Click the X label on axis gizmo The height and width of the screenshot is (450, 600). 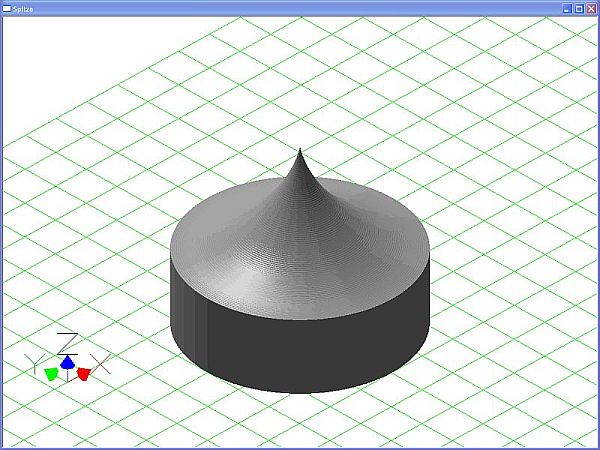click(x=101, y=362)
